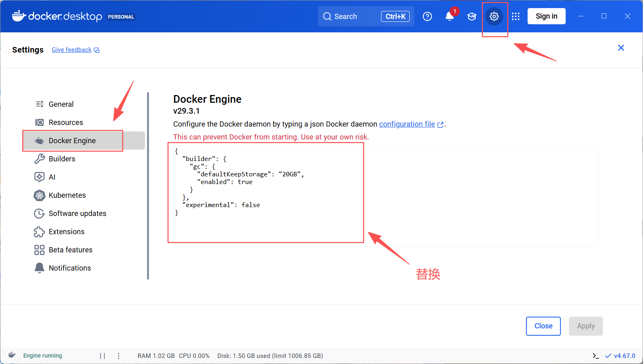Open the Extensions settings section

[84, 232]
